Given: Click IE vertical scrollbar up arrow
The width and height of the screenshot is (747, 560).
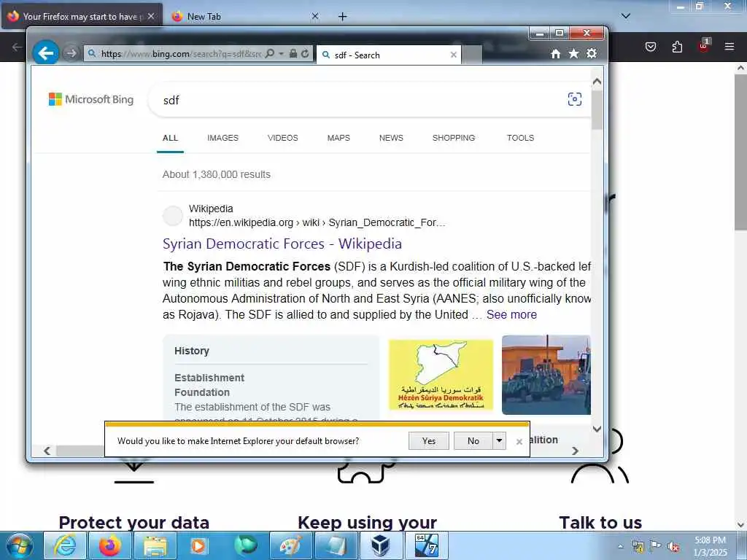Looking at the screenshot, I should tap(597, 82).
